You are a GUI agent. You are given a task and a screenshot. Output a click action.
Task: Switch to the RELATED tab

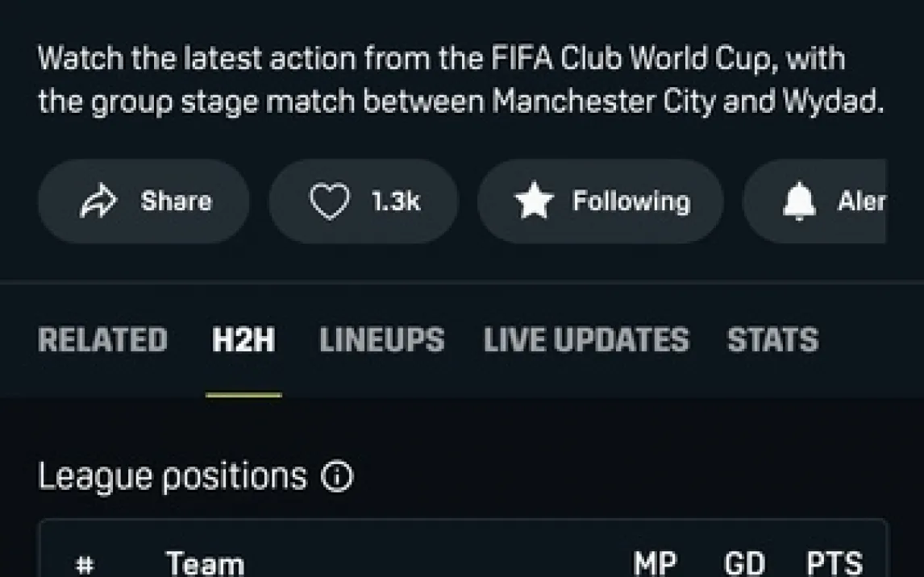[x=102, y=340]
